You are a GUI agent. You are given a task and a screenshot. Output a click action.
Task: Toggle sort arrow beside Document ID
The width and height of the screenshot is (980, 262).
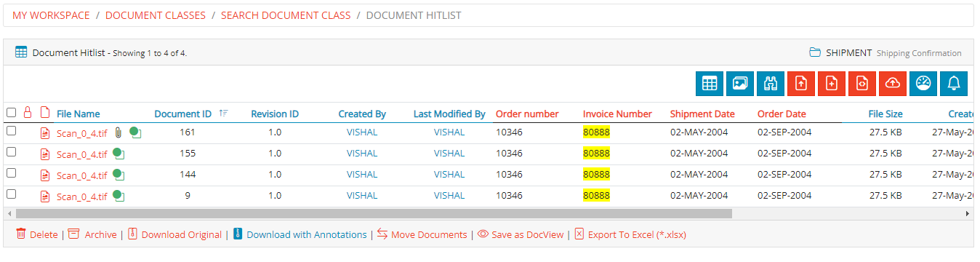(223, 113)
